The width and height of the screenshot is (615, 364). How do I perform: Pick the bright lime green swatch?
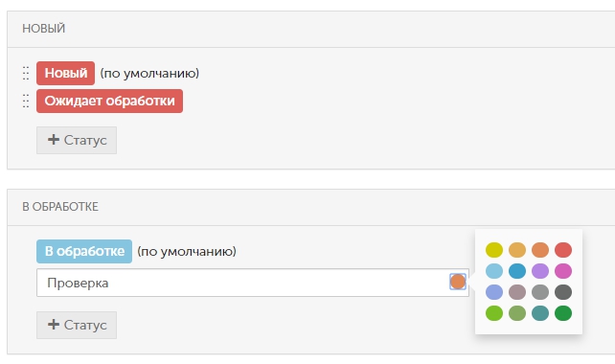(494, 313)
